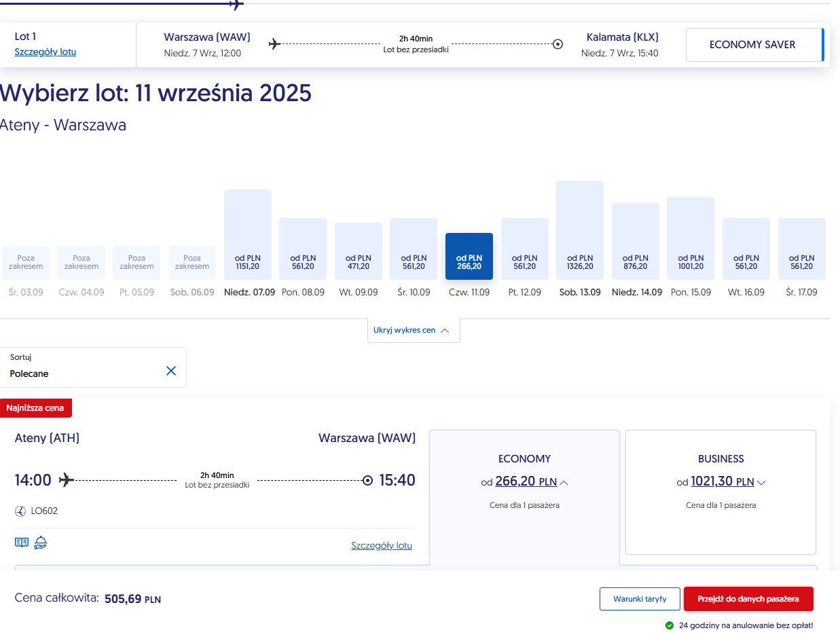Open the Sortuj Polecane dropdown
Screen dimensions: 840x639
pyautogui.click(x=93, y=367)
